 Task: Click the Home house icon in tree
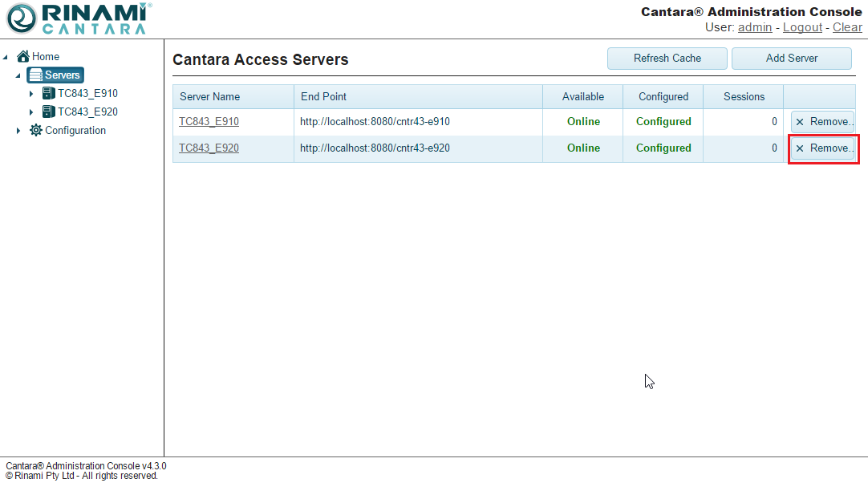coord(23,57)
